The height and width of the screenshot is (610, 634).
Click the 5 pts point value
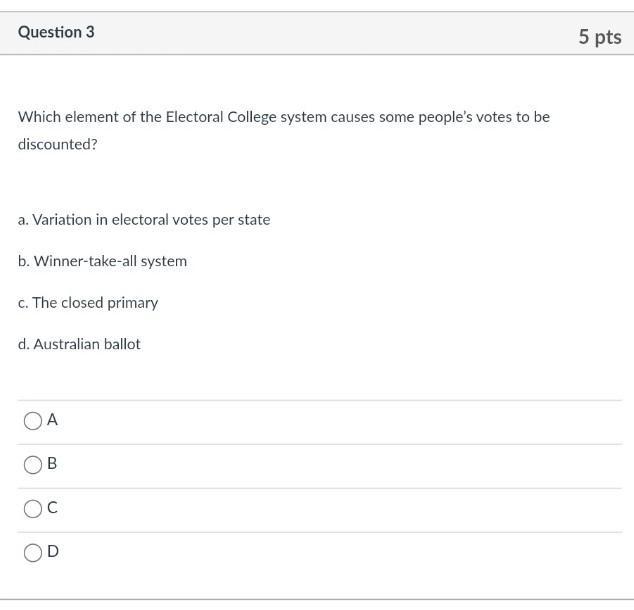click(x=599, y=37)
